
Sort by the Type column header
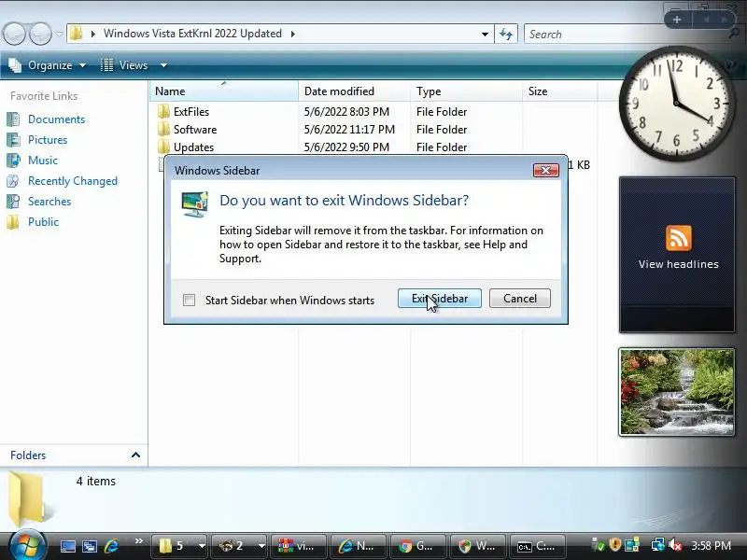pos(466,91)
